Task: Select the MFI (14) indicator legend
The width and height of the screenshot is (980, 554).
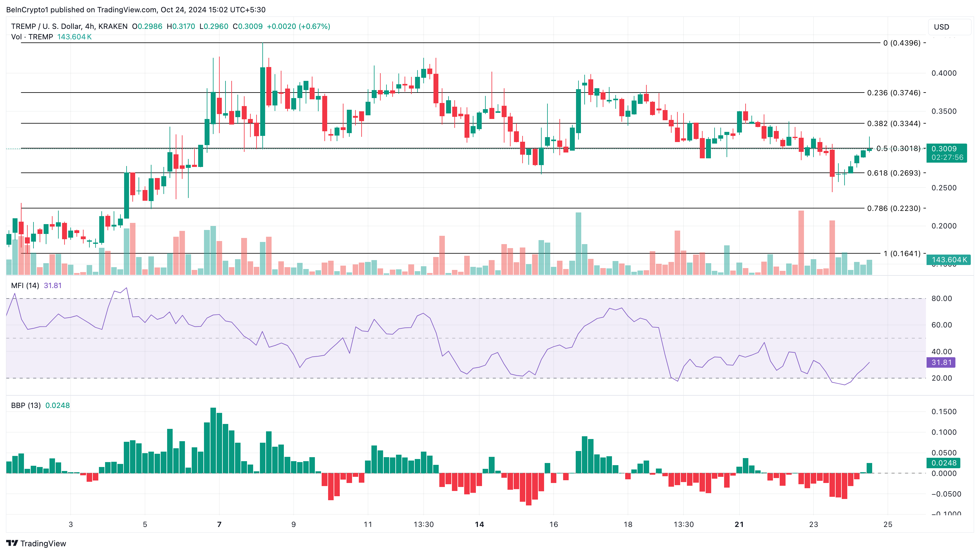Action: pyautogui.click(x=25, y=286)
